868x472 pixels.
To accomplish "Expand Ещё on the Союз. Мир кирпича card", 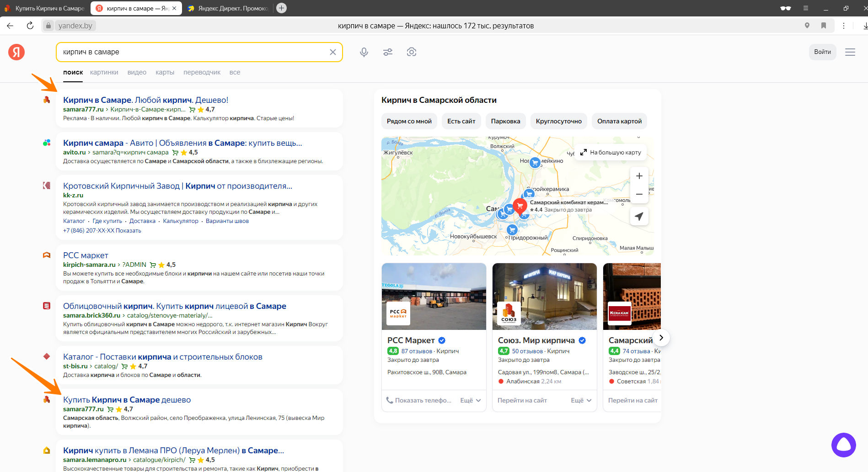I will pyautogui.click(x=581, y=400).
